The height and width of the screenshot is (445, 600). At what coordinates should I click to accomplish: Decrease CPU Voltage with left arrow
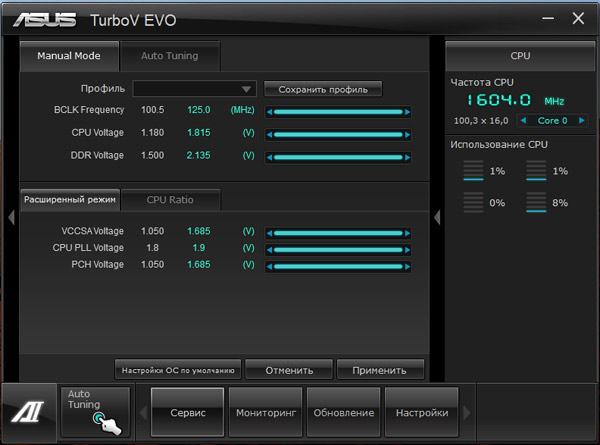[269, 135]
